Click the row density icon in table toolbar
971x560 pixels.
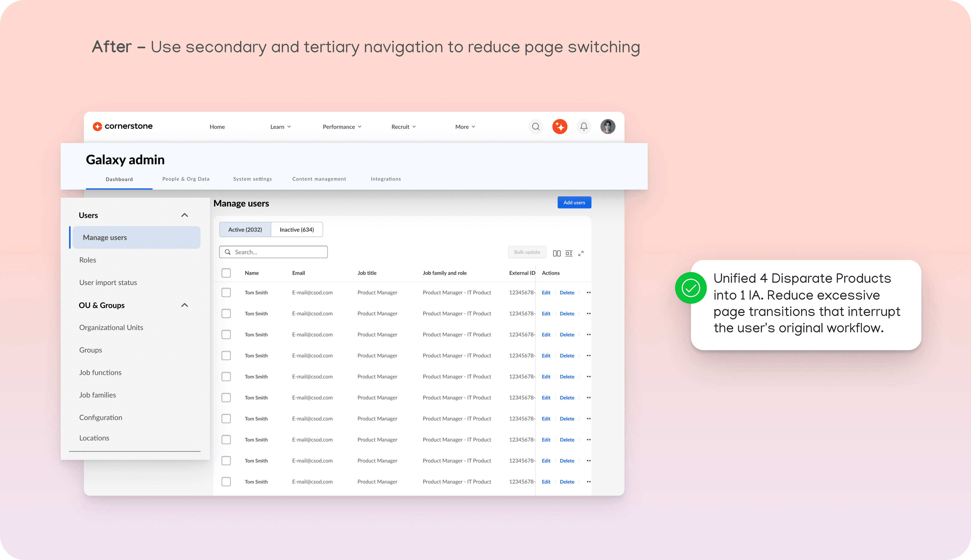click(569, 253)
